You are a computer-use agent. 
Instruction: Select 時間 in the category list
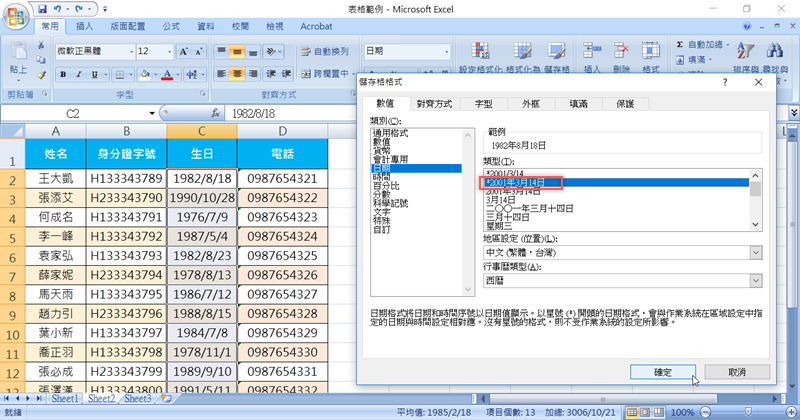[382, 177]
